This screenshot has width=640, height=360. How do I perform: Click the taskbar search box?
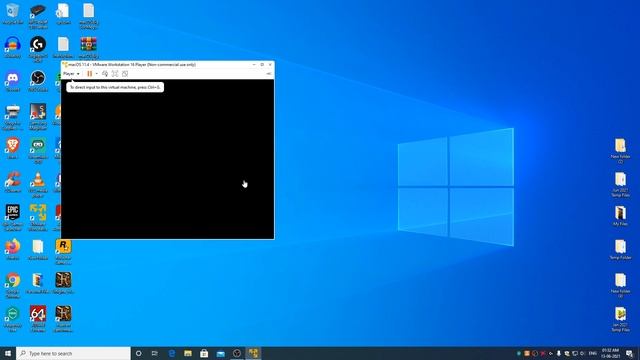pyautogui.click(x=73, y=353)
